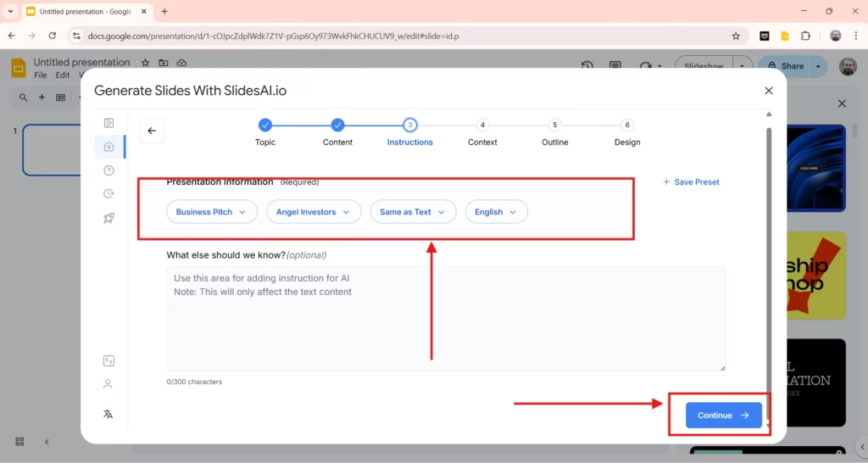Bookmark this page with the star icon
Screen dimensions: 868x463
point(736,36)
